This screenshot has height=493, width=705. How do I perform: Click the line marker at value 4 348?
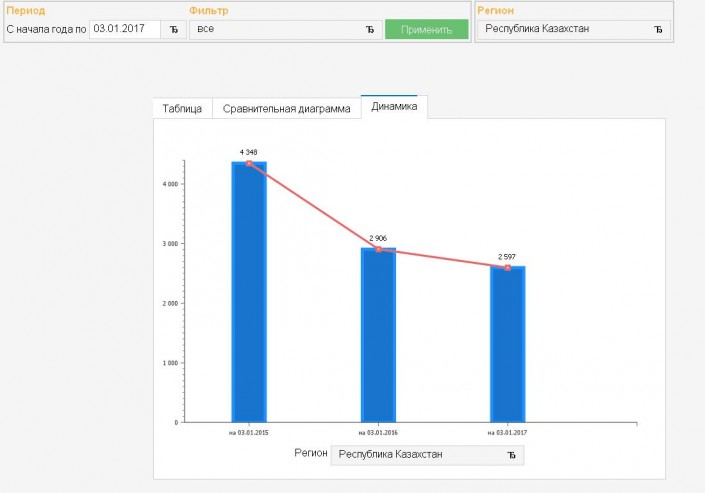click(x=249, y=163)
